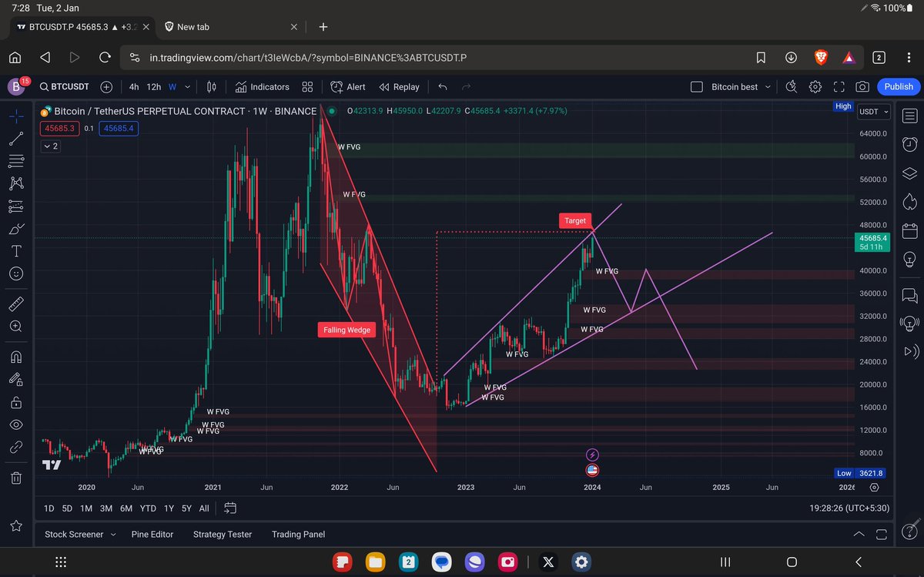
Task: Open the Strategy Tester tab
Action: point(223,534)
